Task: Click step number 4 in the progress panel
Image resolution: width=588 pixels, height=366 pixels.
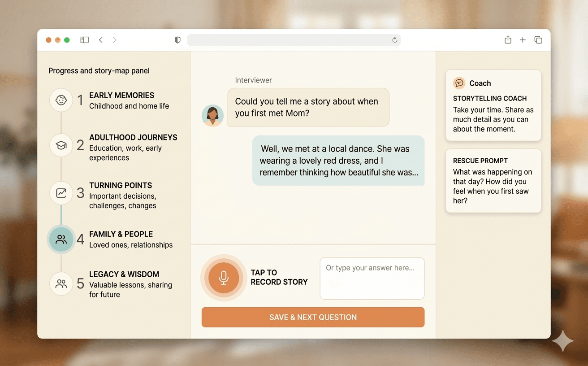Action: 80,239
